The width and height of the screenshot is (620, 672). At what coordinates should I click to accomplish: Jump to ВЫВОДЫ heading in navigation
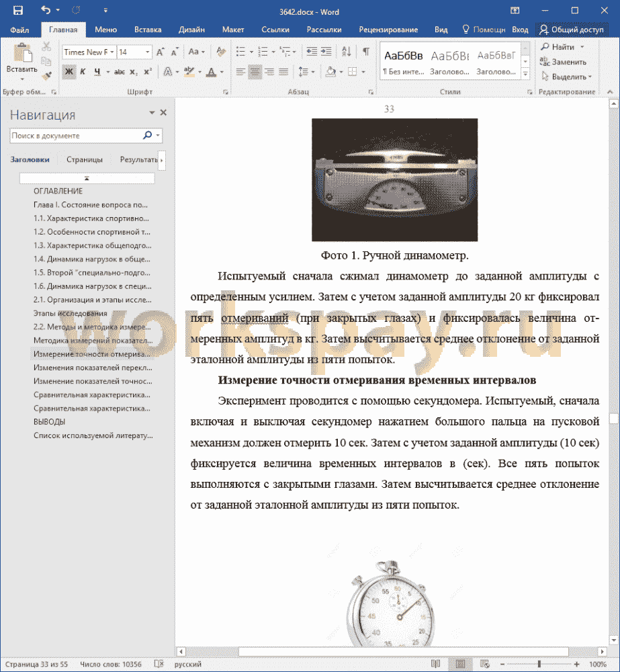click(x=49, y=422)
